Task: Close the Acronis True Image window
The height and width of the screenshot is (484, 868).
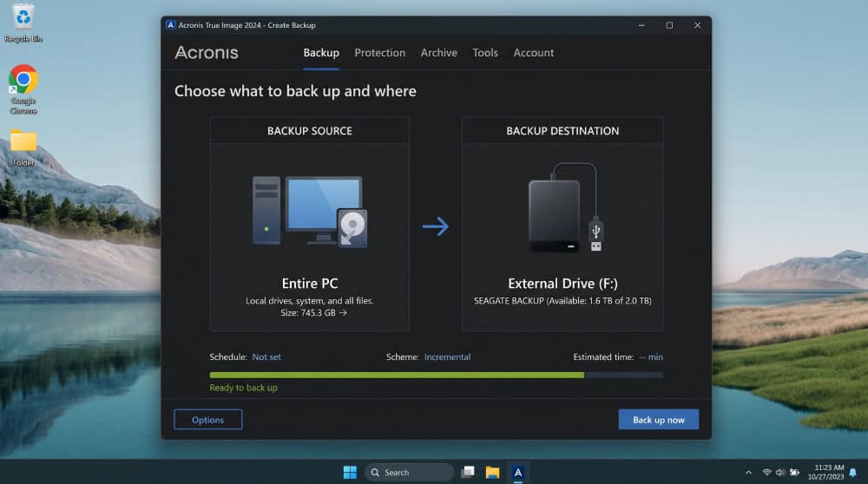Action: pyautogui.click(x=698, y=25)
